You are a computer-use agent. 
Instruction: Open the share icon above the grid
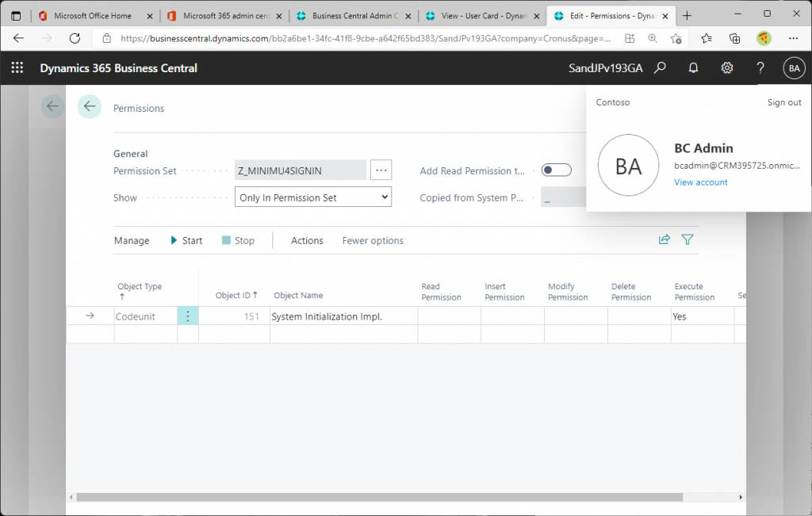click(664, 239)
